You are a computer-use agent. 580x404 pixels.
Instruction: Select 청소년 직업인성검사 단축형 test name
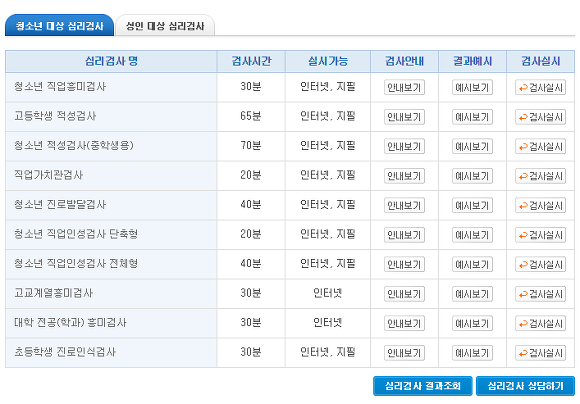[x=76, y=234]
